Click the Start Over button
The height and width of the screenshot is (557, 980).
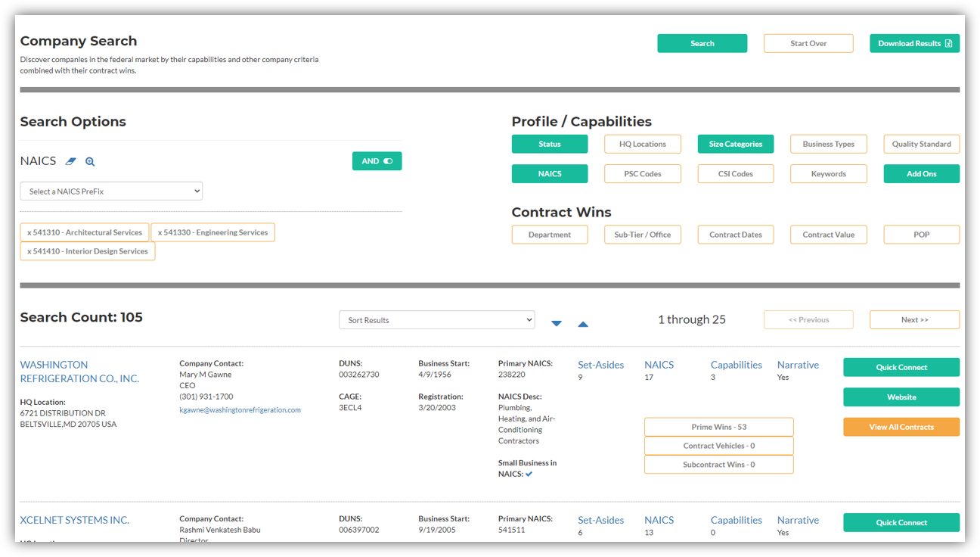coord(808,43)
